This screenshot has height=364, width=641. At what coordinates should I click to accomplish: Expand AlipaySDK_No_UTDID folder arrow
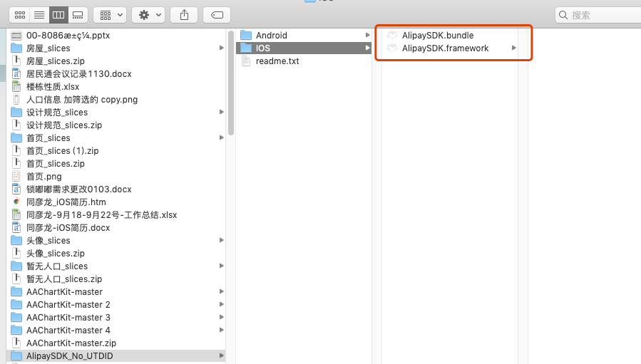coord(221,356)
